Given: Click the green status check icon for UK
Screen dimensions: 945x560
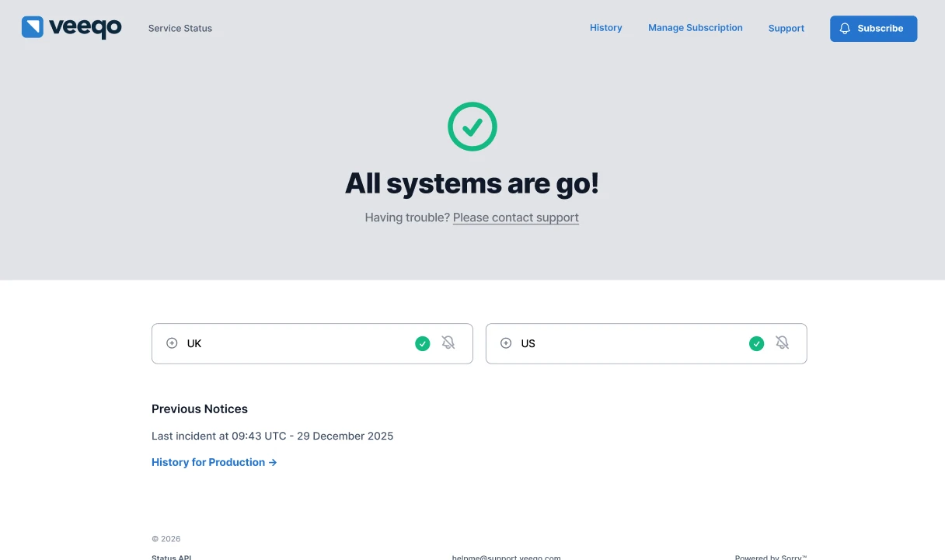Looking at the screenshot, I should click(423, 343).
